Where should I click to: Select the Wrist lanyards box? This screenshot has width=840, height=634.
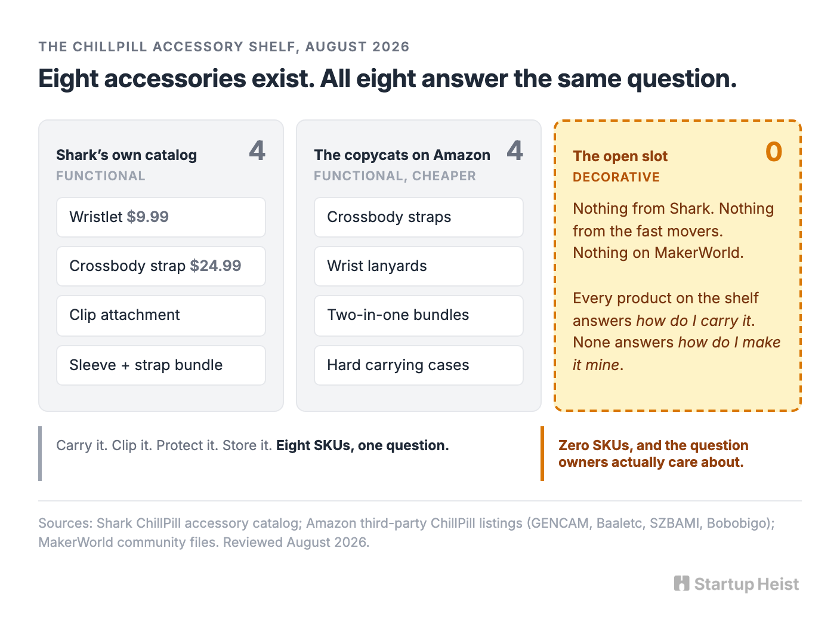(419, 266)
